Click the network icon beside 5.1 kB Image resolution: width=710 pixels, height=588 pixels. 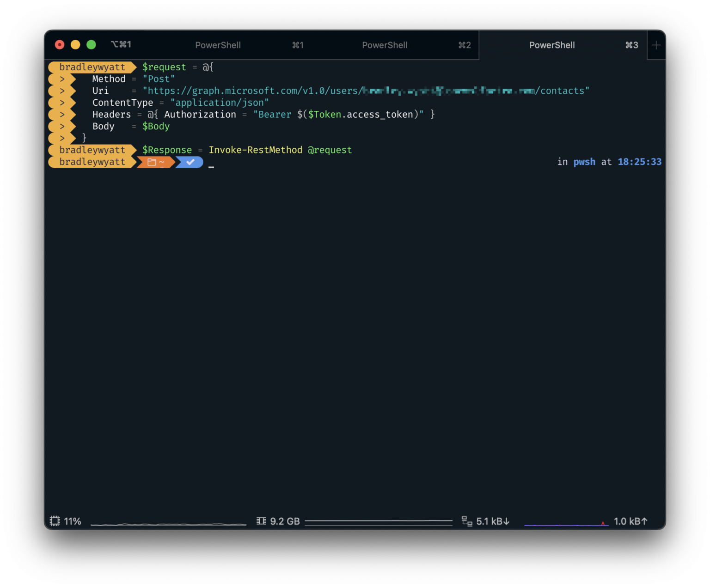click(x=467, y=521)
